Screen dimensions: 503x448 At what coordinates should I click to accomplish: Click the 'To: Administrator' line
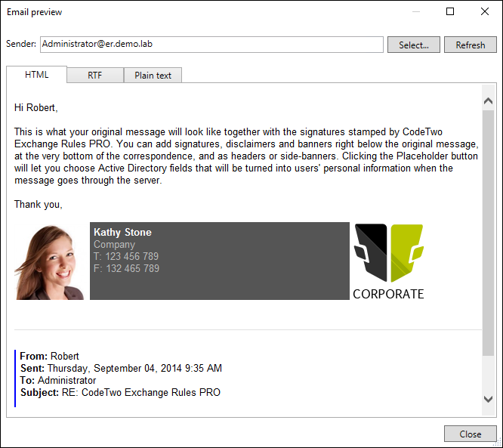58,380
